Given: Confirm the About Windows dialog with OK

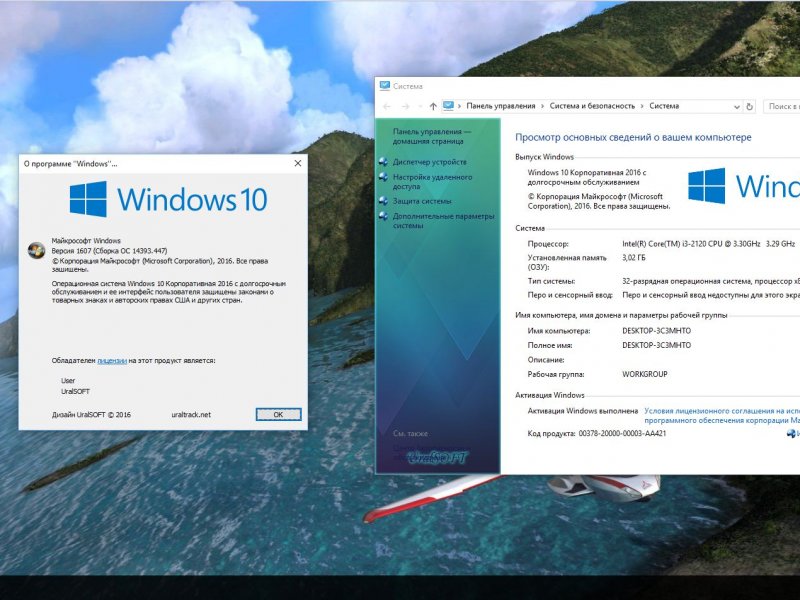Looking at the screenshot, I should pos(279,414).
